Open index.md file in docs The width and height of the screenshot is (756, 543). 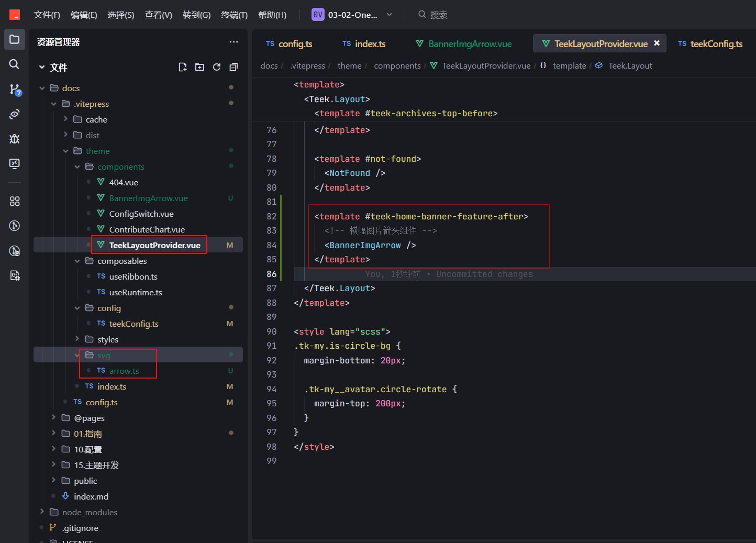(91, 496)
